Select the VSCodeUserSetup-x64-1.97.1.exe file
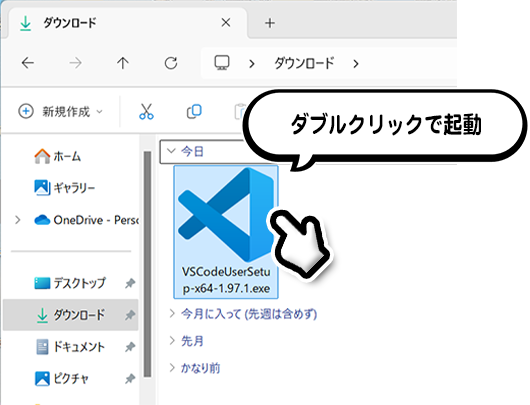The image size is (530, 405). 226,232
